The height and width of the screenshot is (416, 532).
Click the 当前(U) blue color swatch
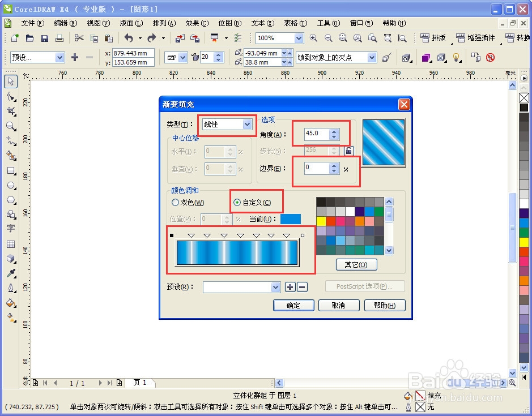pos(291,218)
